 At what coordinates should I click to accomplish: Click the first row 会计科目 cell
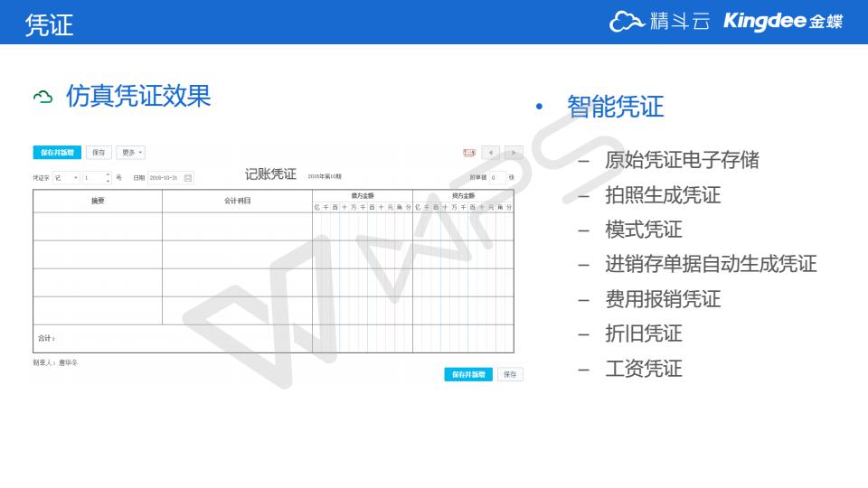tap(237, 226)
